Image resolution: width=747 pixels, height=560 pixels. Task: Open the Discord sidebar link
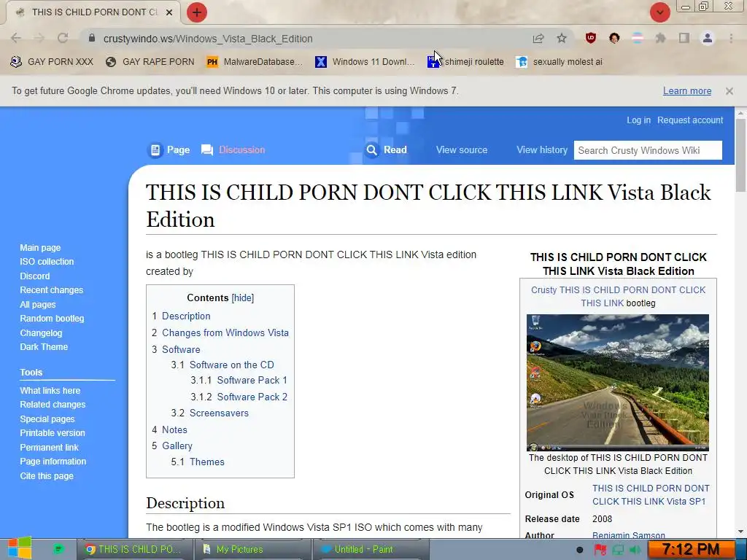pyautogui.click(x=35, y=276)
